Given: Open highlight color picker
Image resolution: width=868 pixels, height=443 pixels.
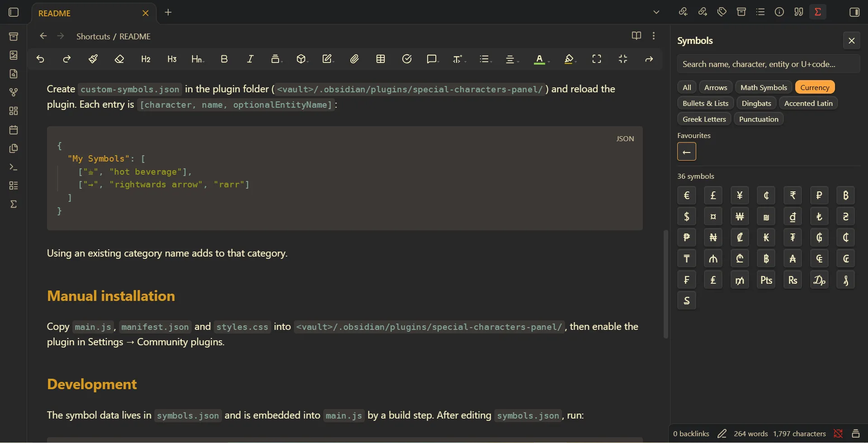Looking at the screenshot, I should pyautogui.click(x=570, y=59).
